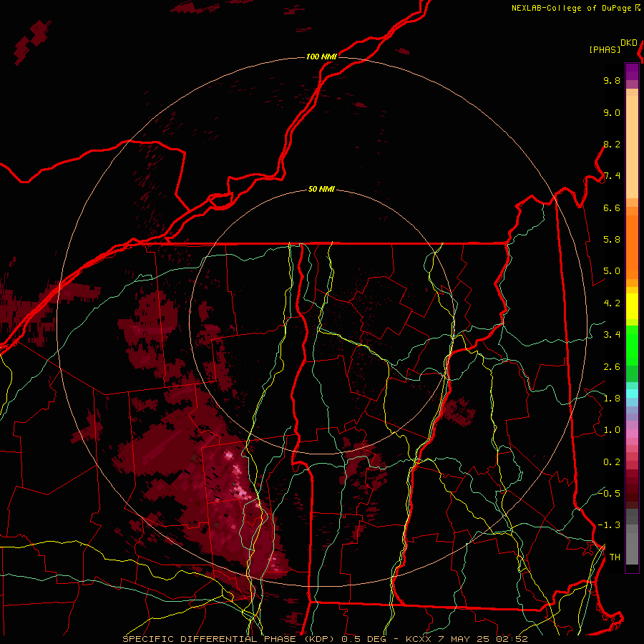
Task: Click the 1.0 scale label
Action: 612,430
